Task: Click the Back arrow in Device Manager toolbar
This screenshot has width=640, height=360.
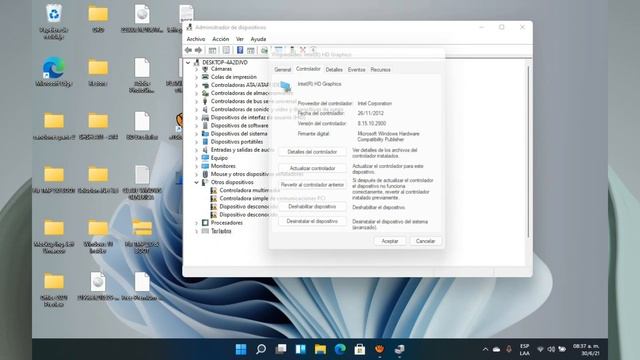Action: [x=188, y=50]
